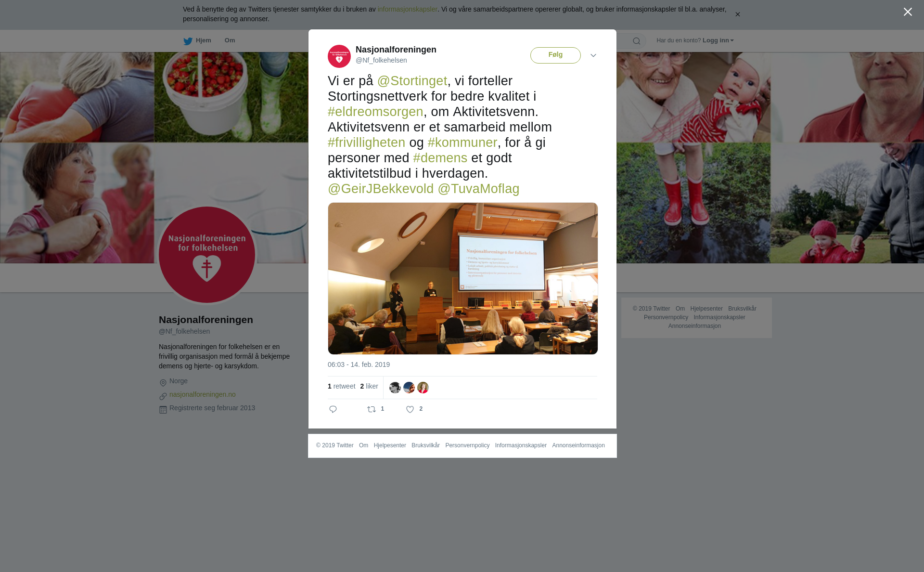924x572 pixels.
Task: Like the tweet with heart icon
Action: (x=410, y=409)
